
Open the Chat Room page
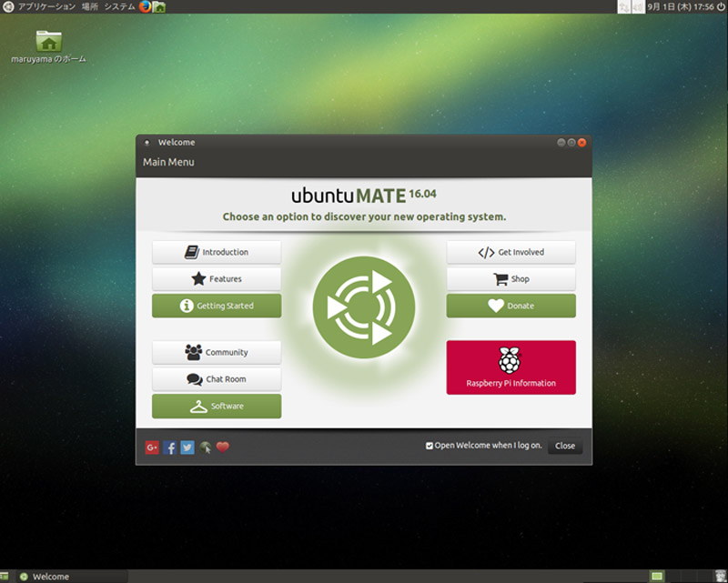click(217, 379)
